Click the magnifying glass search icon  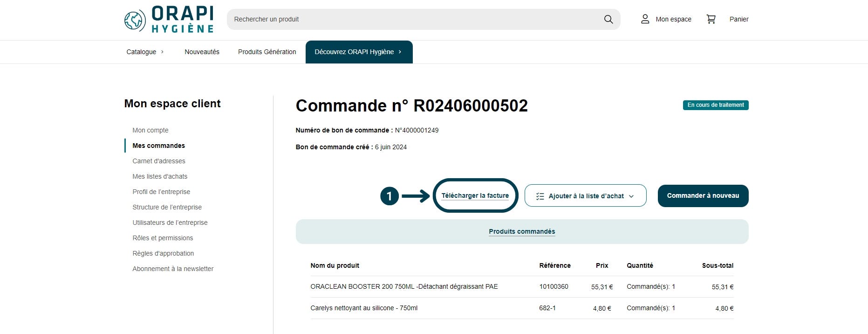(608, 19)
